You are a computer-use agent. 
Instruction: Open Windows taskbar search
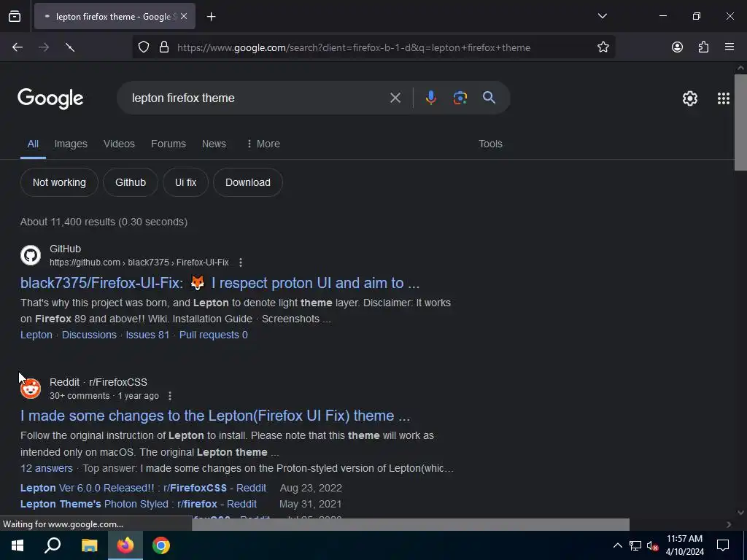(53, 545)
